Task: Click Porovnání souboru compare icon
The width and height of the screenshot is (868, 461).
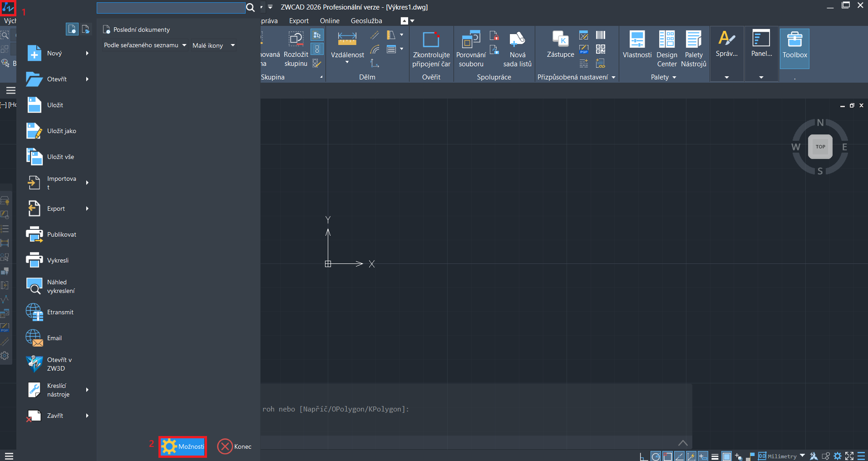Action: tap(471, 40)
